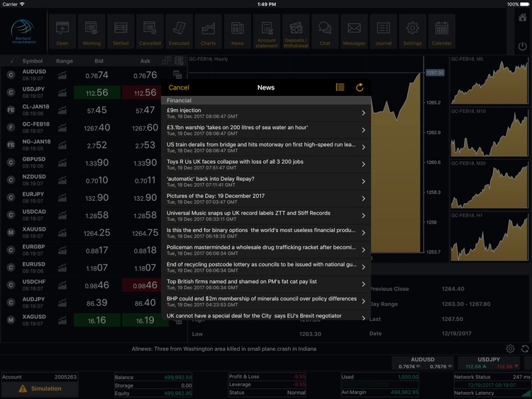Image resolution: width=532 pixels, height=399 pixels.
Task: Open the Cancelled orders icon
Action: 150,32
